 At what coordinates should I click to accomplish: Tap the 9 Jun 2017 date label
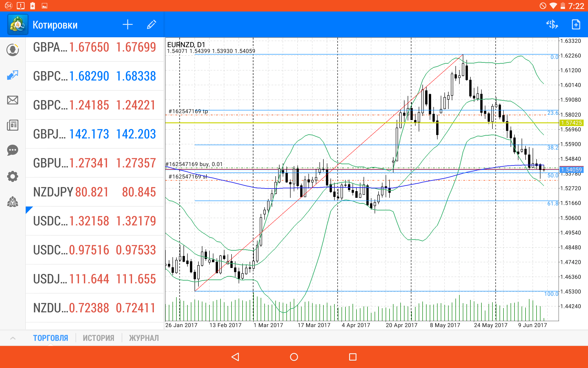532,325
